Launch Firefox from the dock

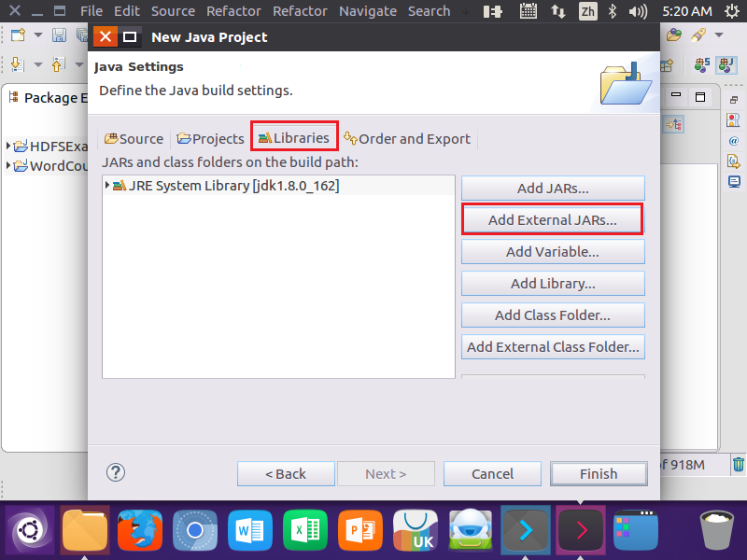(139, 530)
